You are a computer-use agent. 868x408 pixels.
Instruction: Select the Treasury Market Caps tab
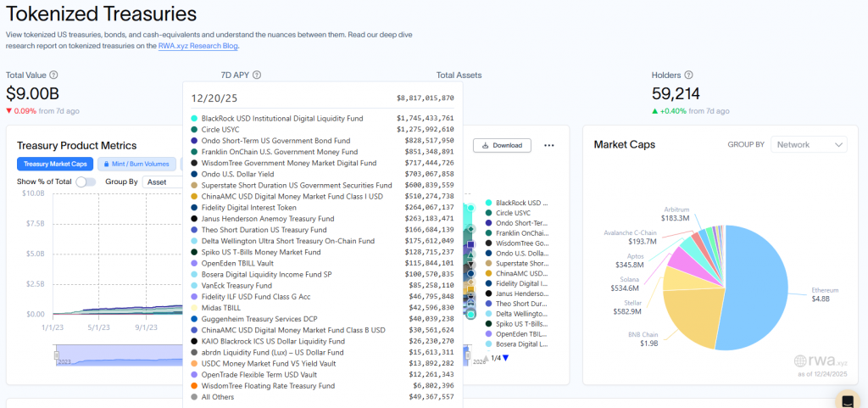55,164
